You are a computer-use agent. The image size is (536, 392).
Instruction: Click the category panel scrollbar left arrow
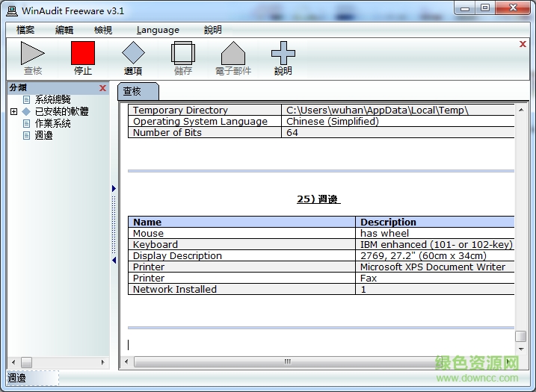tap(13, 362)
